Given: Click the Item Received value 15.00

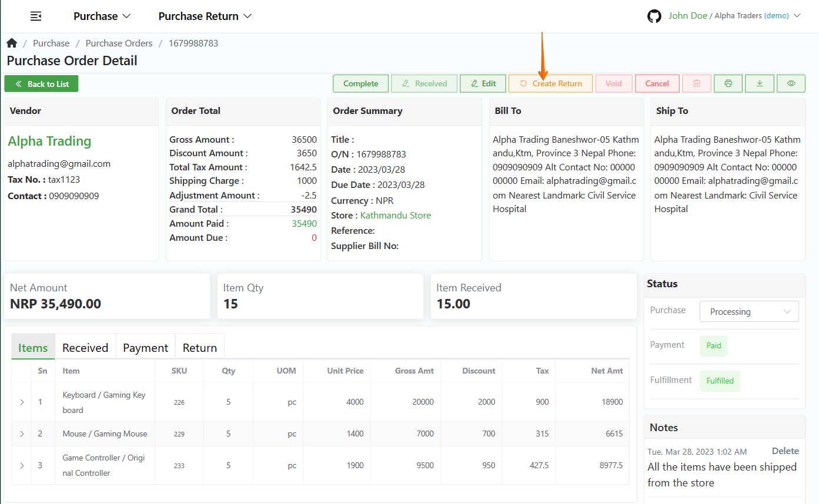Looking at the screenshot, I should [453, 304].
